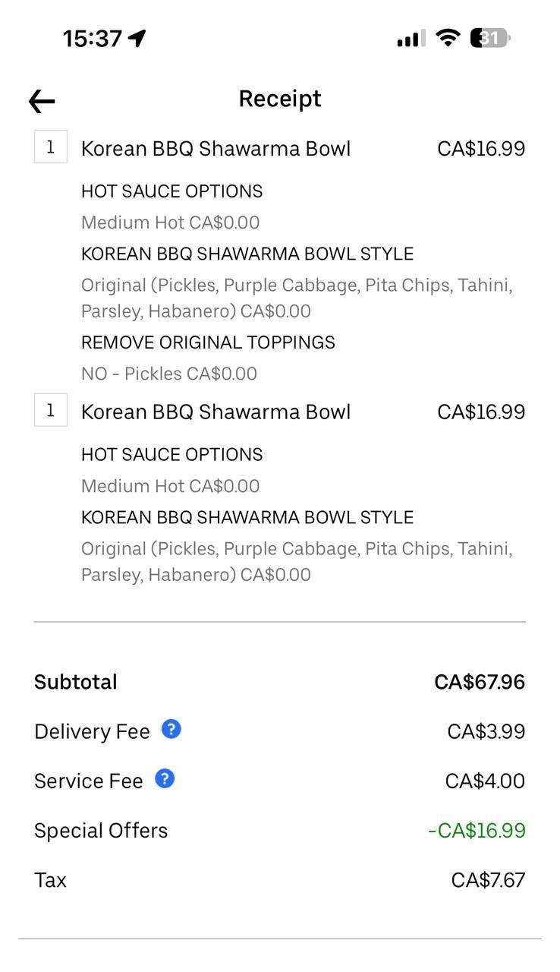
Task: Tap the cellular signal bars
Action: coord(411,38)
